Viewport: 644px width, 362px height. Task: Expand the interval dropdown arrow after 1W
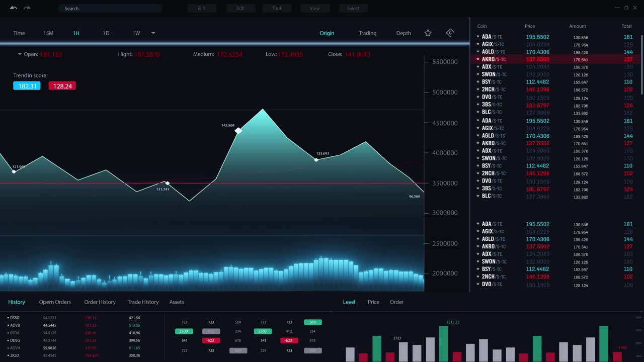pos(153,33)
